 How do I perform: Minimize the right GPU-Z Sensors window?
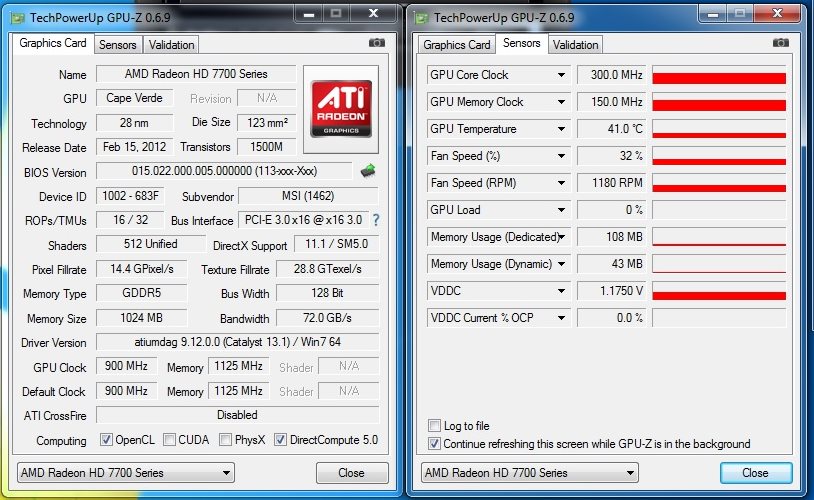713,13
